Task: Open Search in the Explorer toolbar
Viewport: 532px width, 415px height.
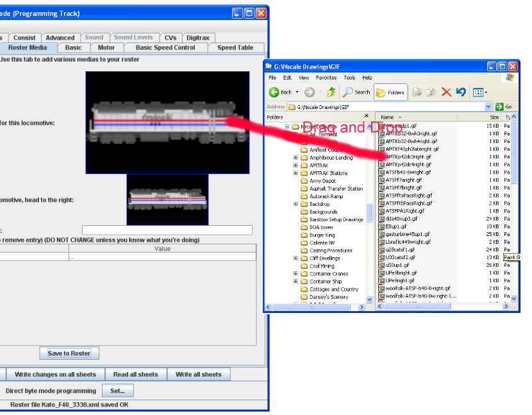Action: (357, 92)
